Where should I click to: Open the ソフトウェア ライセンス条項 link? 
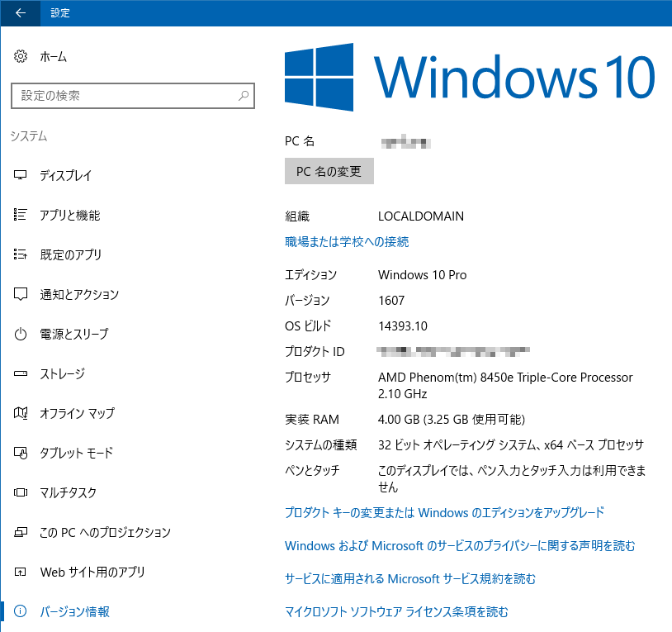tap(396, 612)
